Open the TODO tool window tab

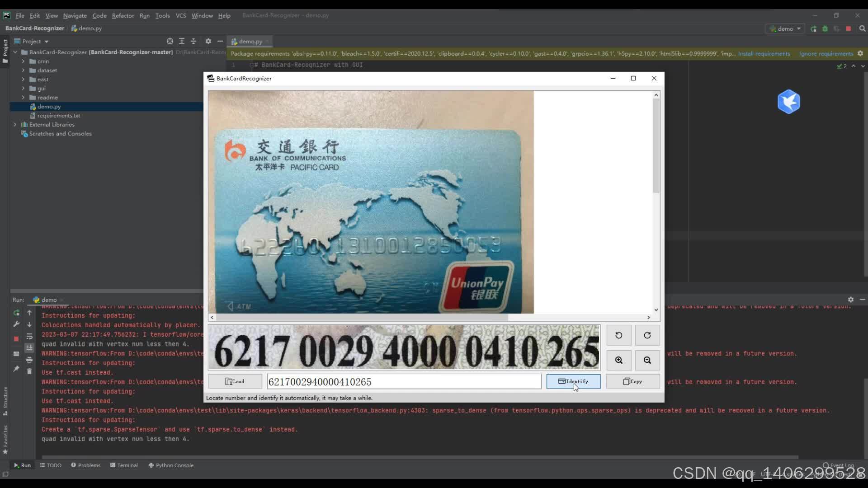[x=51, y=465]
